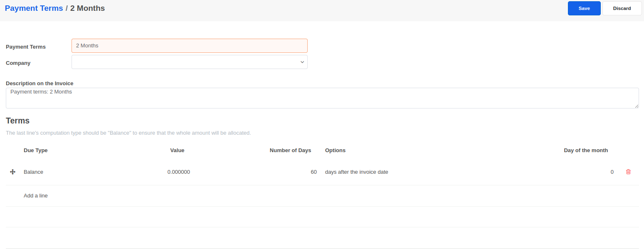This screenshot has height=249, width=644.
Task: Discard changes to the payment term
Action: coord(622,8)
